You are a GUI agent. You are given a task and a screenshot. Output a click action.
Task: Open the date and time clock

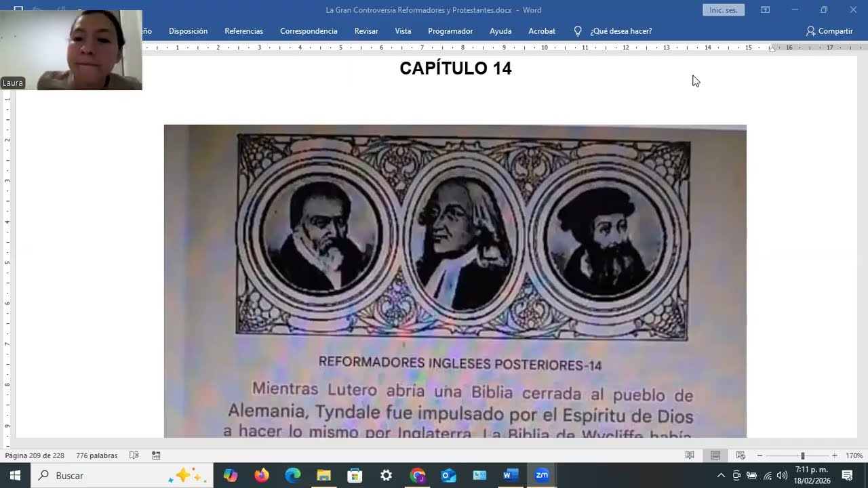point(812,475)
